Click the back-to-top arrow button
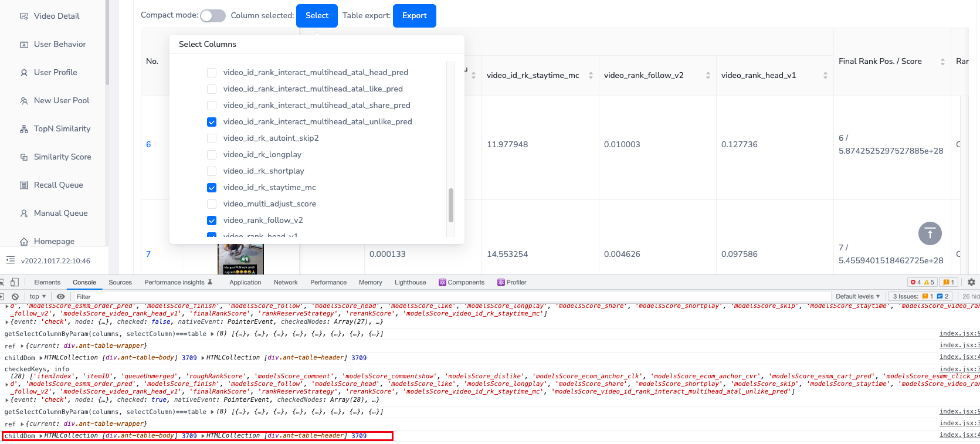 click(x=930, y=233)
